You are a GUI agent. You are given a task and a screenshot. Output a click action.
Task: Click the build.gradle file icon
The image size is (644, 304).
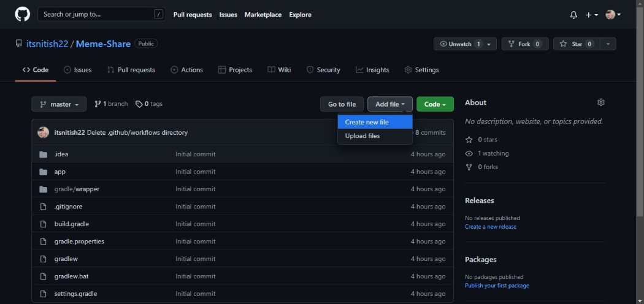[43, 224]
